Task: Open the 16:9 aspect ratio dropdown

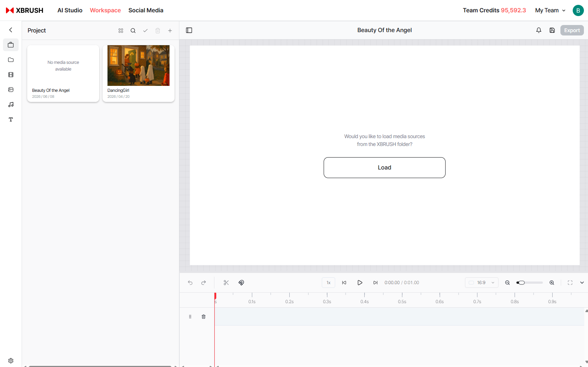Action: click(x=482, y=283)
